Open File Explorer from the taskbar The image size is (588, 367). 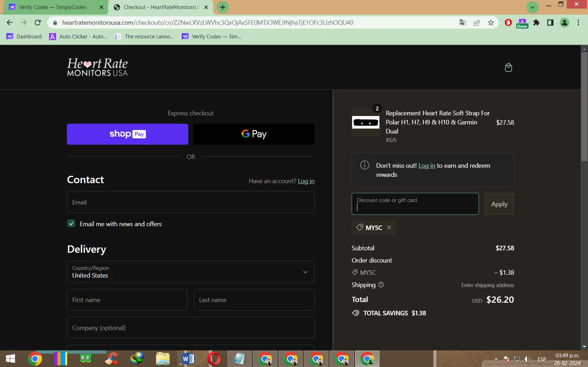tap(163, 358)
